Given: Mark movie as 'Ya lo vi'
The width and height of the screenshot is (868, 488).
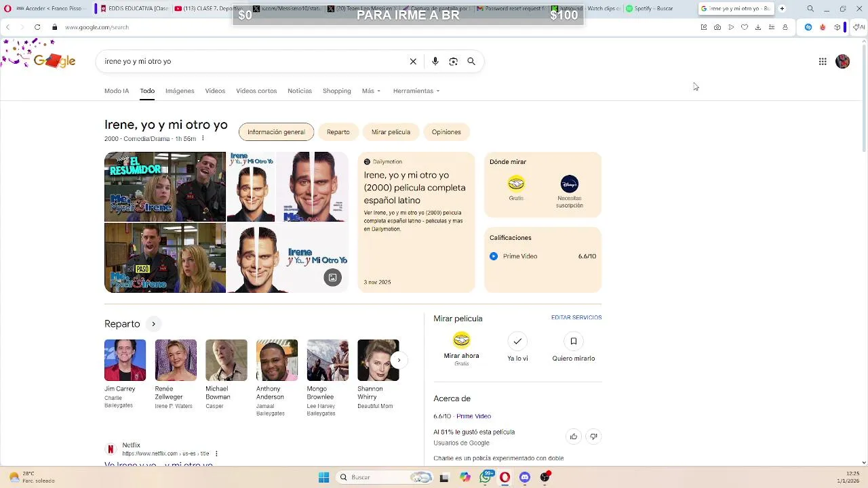Looking at the screenshot, I should tap(517, 347).
